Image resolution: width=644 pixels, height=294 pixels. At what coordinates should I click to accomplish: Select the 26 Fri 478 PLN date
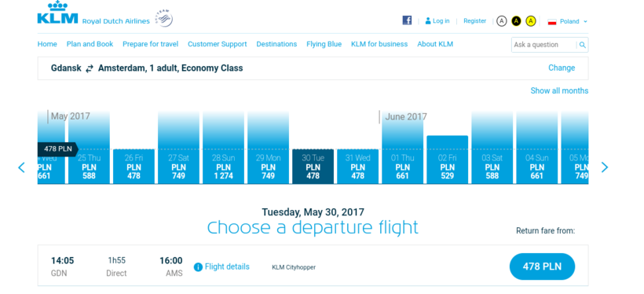click(134, 166)
